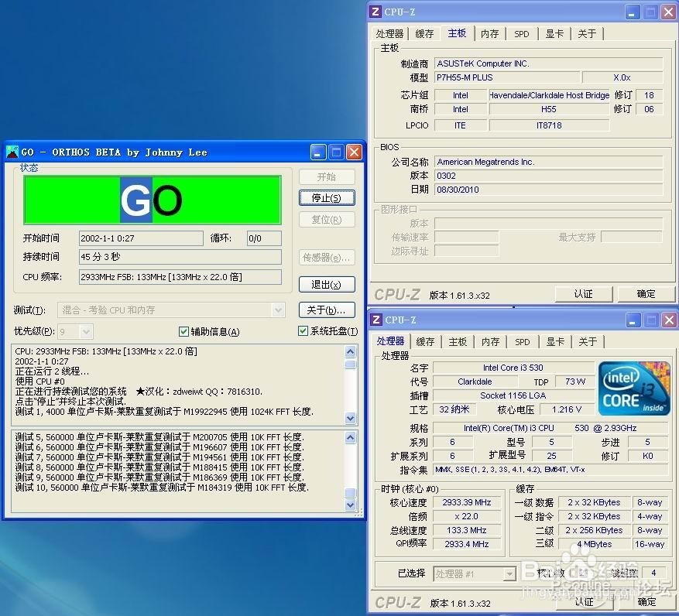
Task: Switch to 缓存 tab in bottom CPU-Z
Action: pos(425,342)
